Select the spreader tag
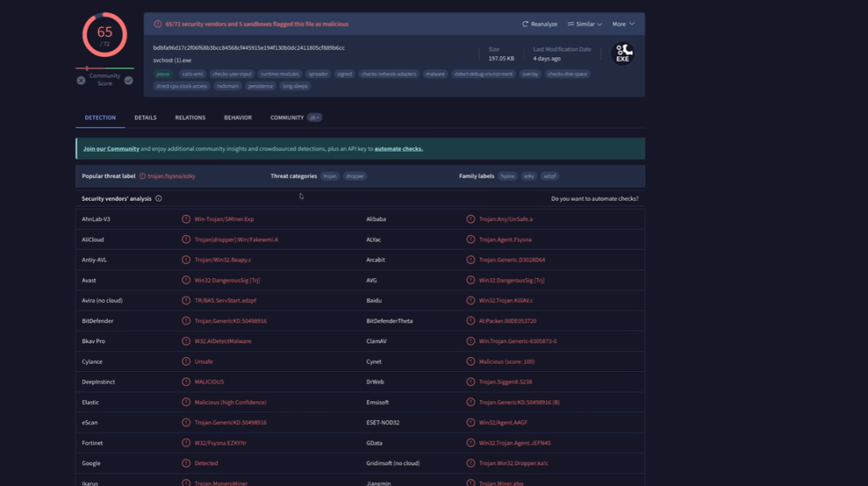Image resolution: width=868 pixels, height=486 pixels. [317, 74]
